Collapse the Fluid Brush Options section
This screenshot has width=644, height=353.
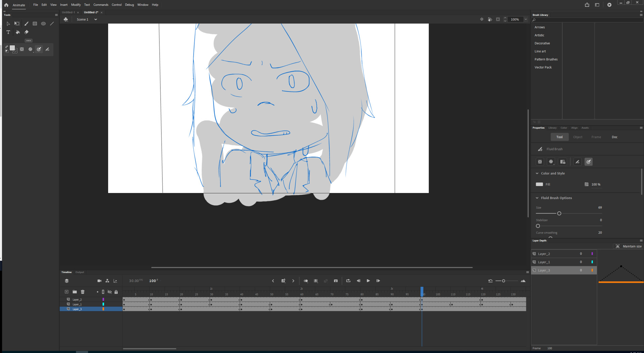coord(537,198)
